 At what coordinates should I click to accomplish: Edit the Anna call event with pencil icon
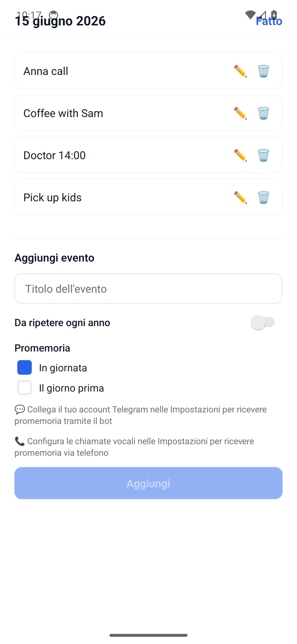[240, 71]
